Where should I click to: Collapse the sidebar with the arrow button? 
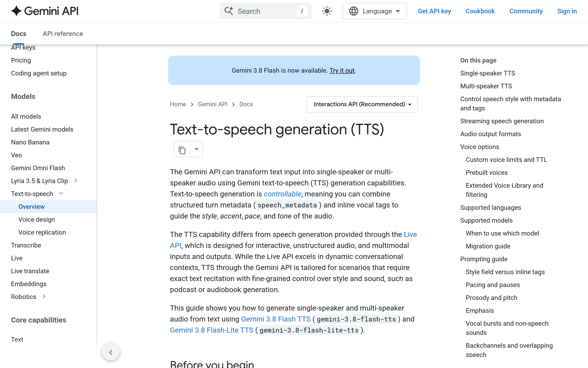pos(110,352)
